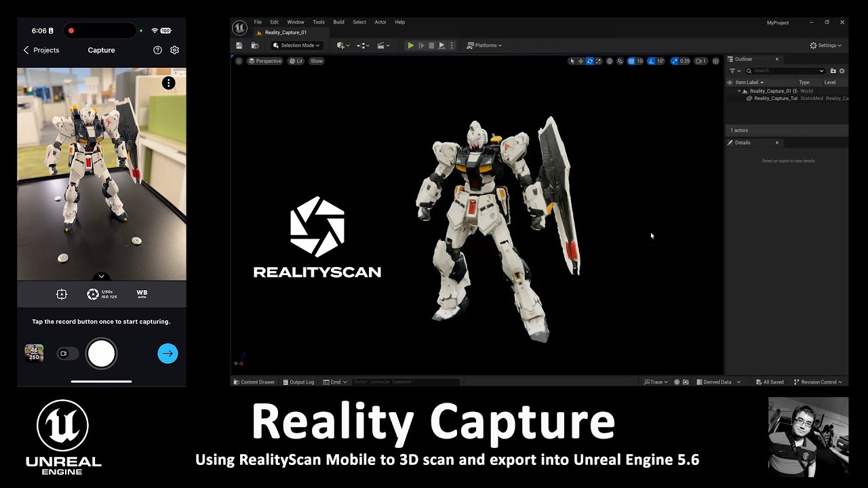Toggle Outliner visibility eye column header
868x488 pixels.
click(730, 83)
